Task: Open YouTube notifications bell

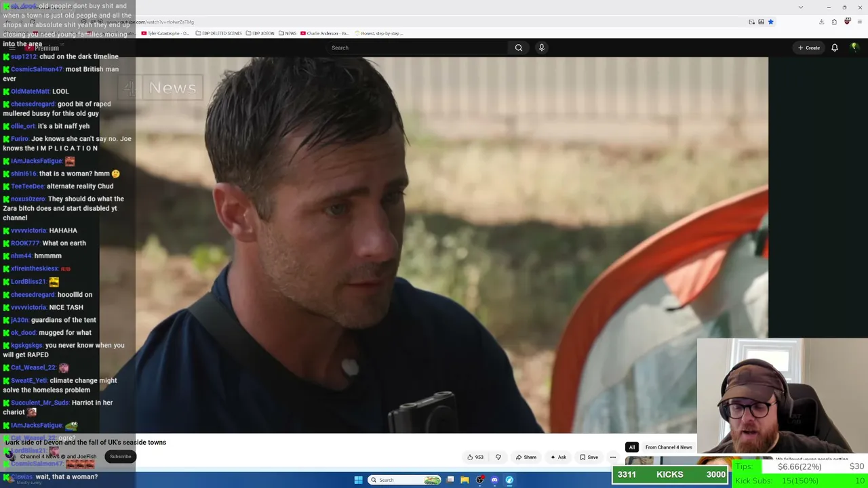Action: (x=835, y=47)
